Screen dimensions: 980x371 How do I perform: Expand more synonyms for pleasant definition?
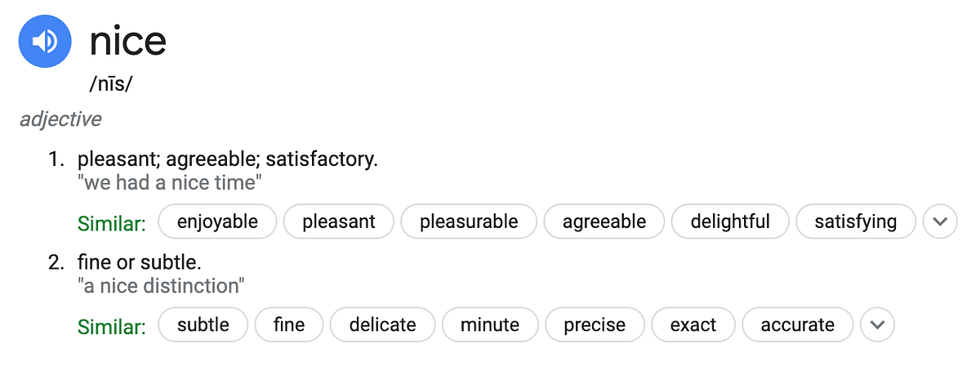940,221
